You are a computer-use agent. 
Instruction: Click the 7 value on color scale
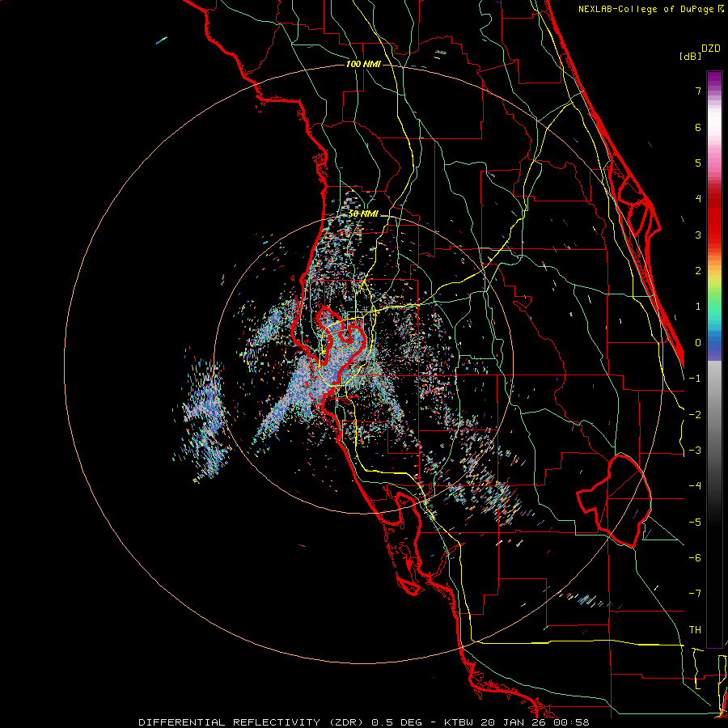[698, 91]
